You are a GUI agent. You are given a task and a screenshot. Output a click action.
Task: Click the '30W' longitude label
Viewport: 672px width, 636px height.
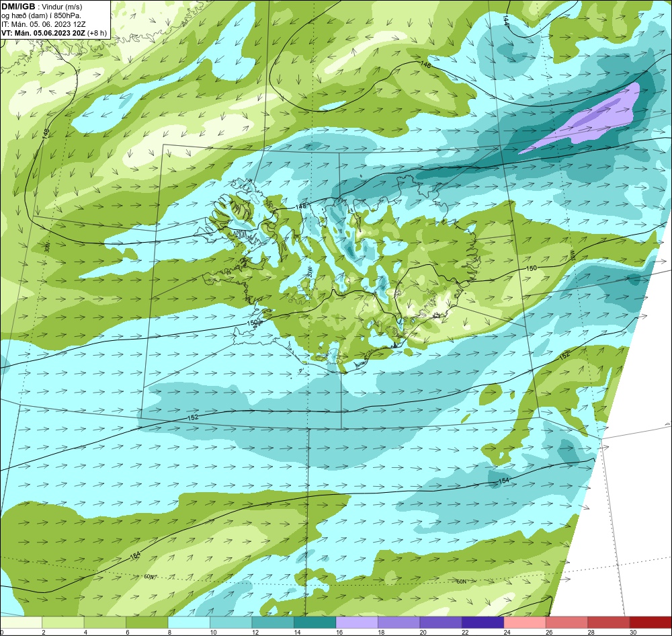47,247
